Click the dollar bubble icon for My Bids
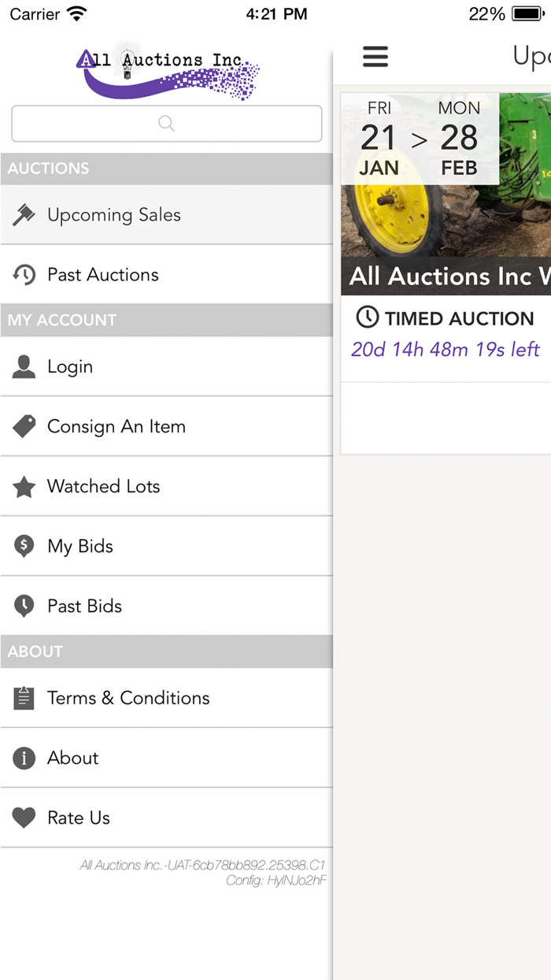 coord(24,545)
